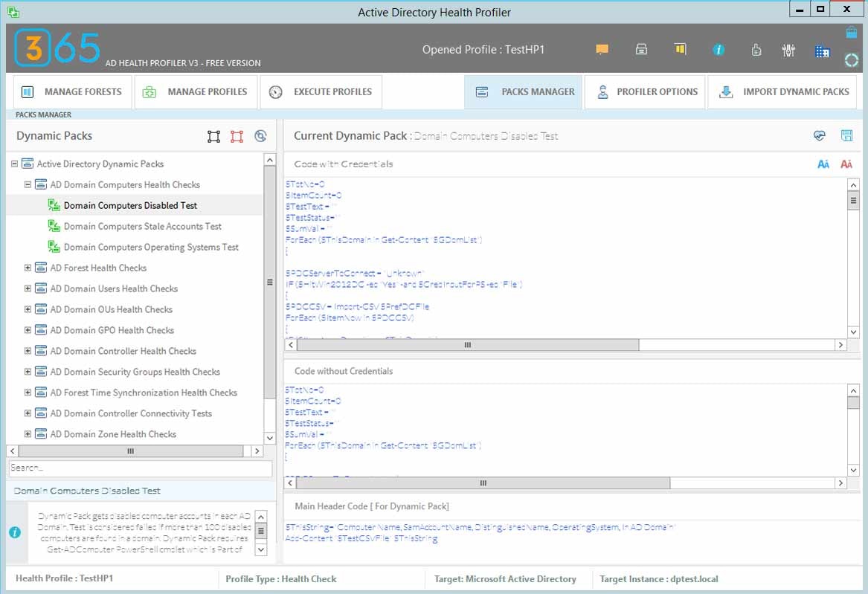Open the sliders settings icon in header
The image size is (868, 594).
(x=788, y=51)
